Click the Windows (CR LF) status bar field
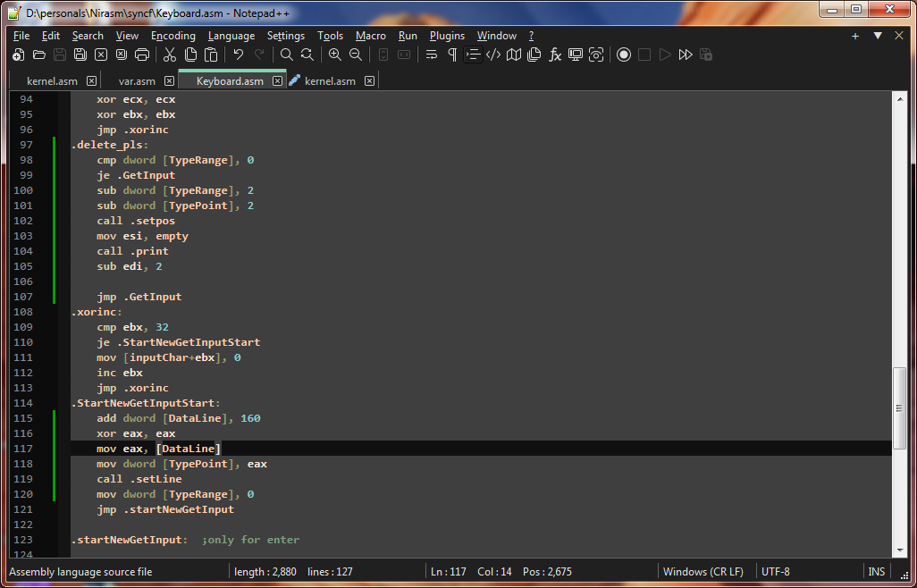This screenshot has width=917, height=588. tap(703, 572)
